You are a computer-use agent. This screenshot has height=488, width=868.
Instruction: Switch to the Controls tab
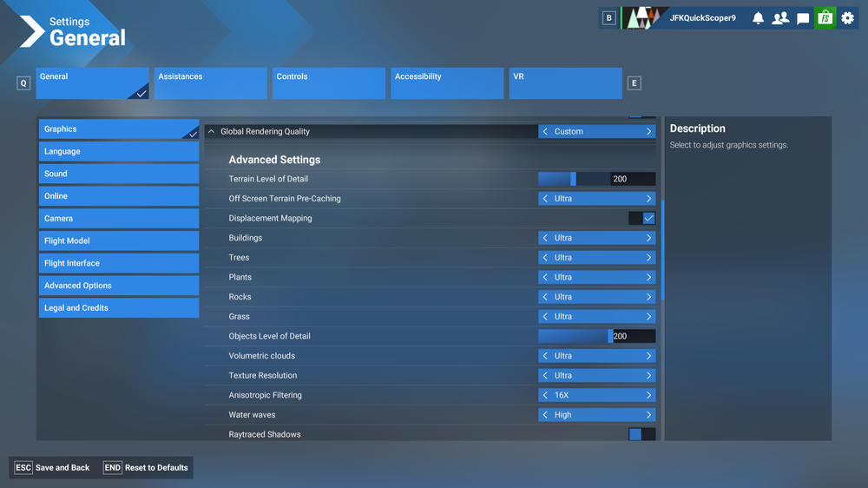click(x=328, y=83)
